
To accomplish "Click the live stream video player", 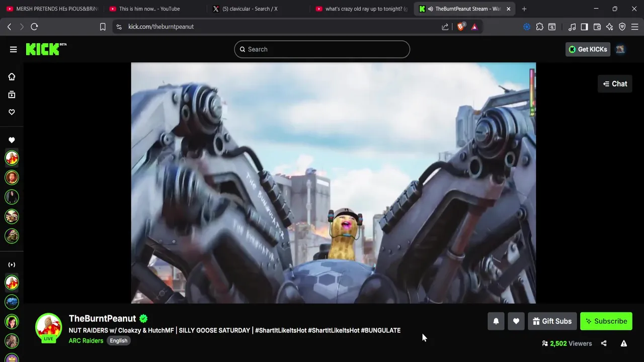I will pyautogui.click(x=333, y=183).
